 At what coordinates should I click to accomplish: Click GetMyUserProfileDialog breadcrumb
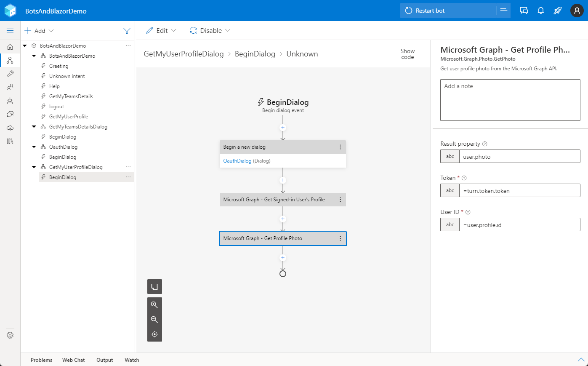tap(184, 54)
